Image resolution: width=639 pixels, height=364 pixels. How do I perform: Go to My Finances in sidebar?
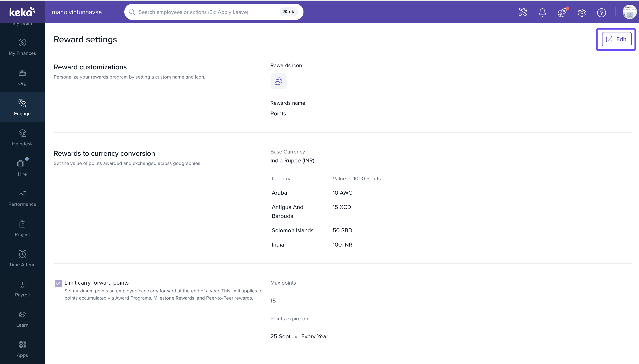pos(22,47)
